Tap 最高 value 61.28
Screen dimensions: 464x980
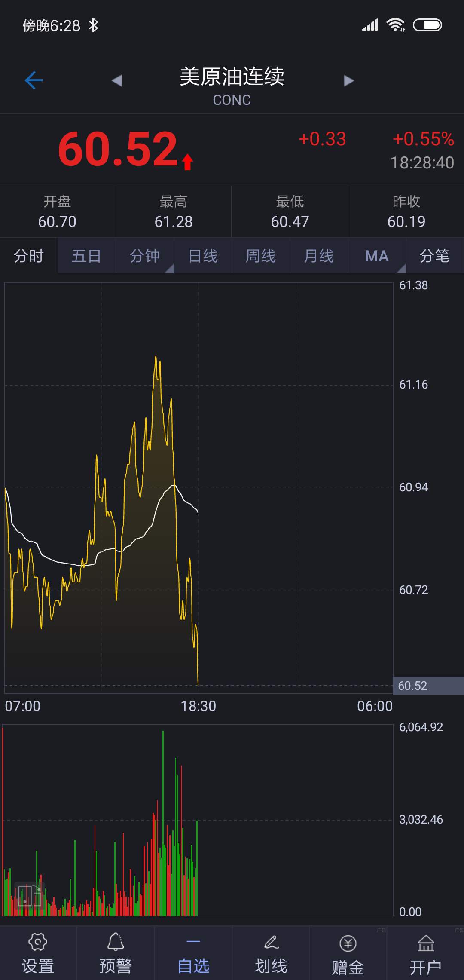[x=174, y=222]
